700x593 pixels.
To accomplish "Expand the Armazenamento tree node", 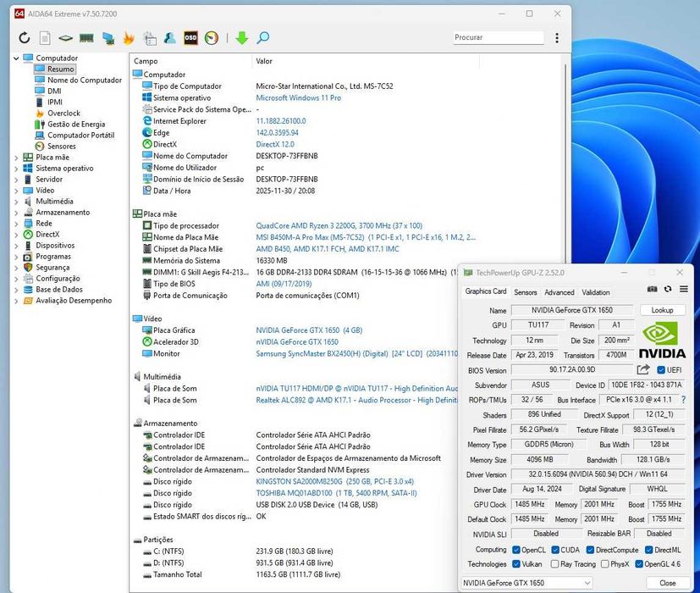I will [17, 213].
